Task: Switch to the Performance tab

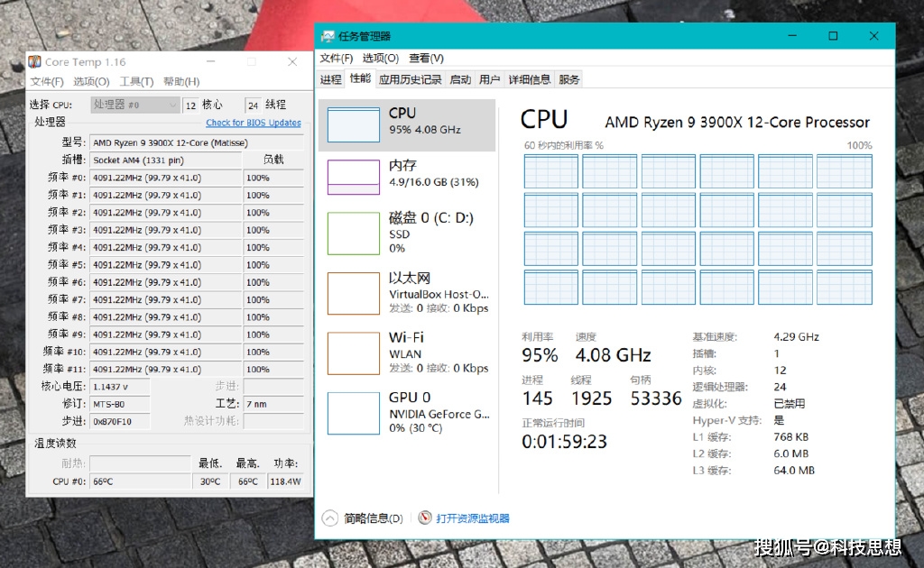Action: coord(360,78)
